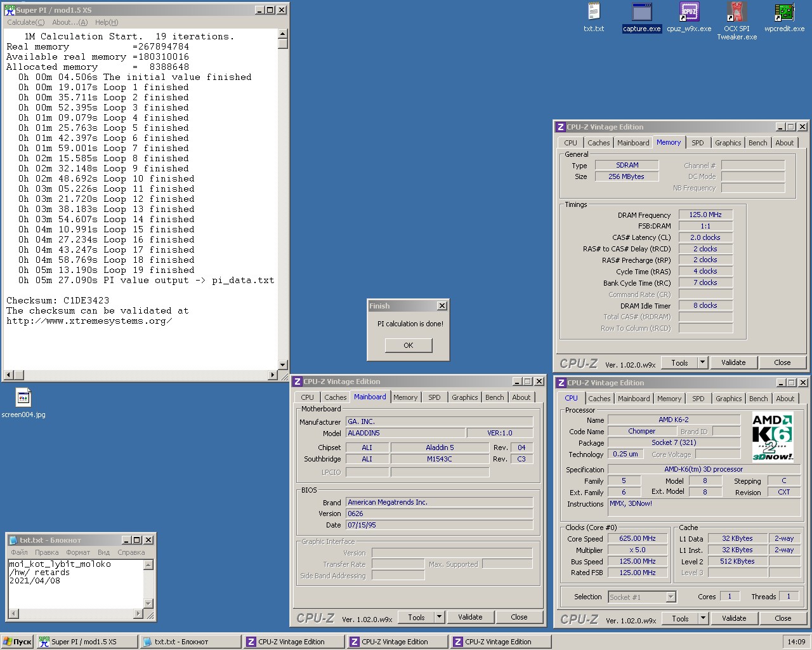Confirm the Finish dialog with OK
This screenshot has height=650, width=812.
pyautogui.click(x=409, y=345)
